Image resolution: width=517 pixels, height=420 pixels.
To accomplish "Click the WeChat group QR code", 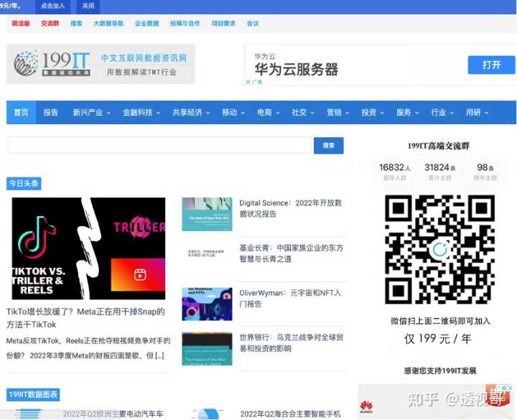I will pyautogui.click(x=440, y=249).
